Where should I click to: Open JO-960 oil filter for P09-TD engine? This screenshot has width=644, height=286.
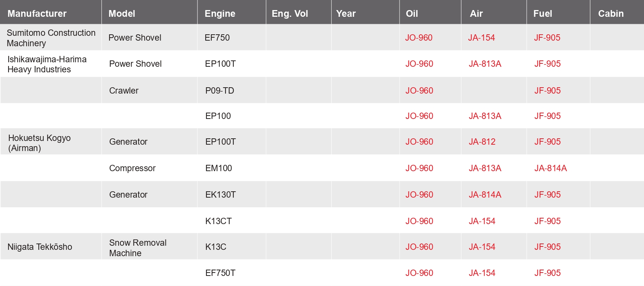[419, 91]
